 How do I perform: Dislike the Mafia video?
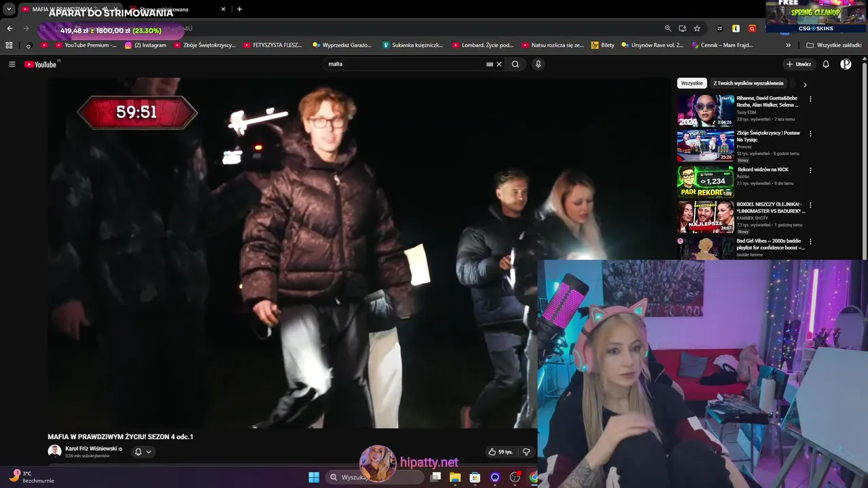(526, 452)
